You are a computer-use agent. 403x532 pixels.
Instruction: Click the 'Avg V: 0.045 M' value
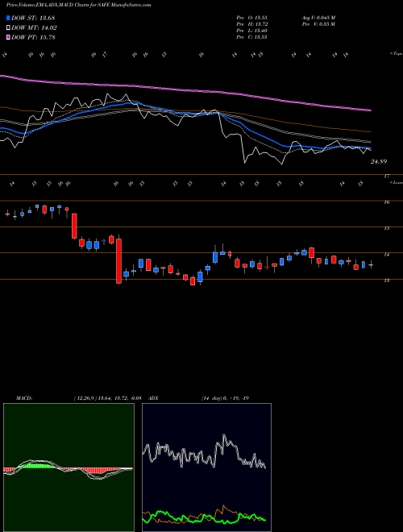(x=318, y=18)
